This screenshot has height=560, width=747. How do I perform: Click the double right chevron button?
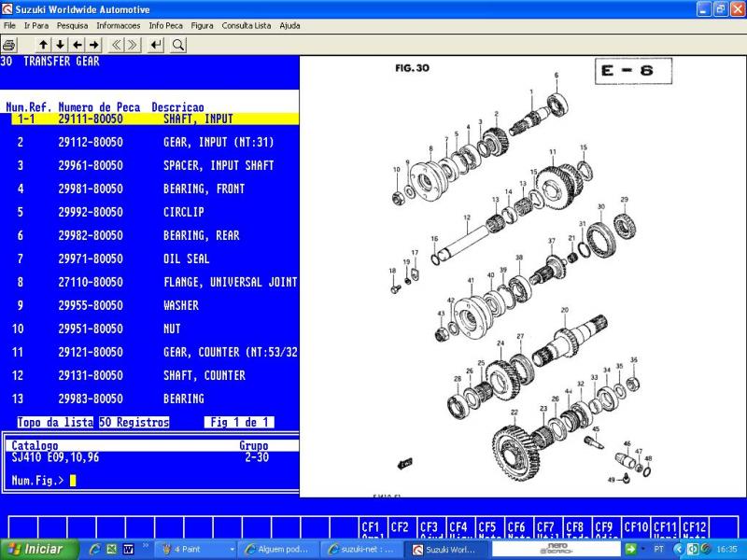133,45
